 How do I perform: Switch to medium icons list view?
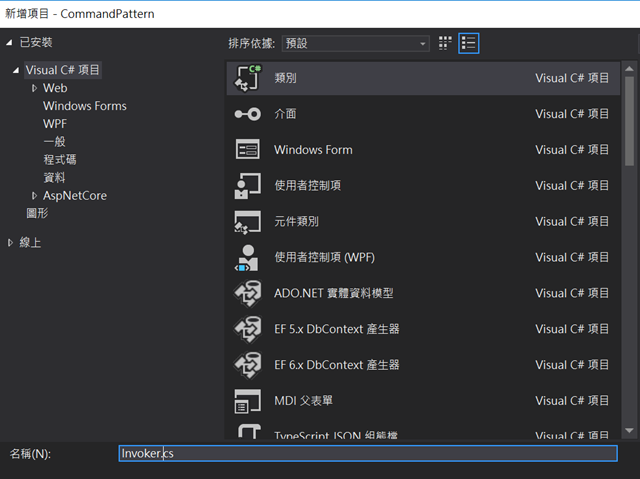[x=469, y=43]
